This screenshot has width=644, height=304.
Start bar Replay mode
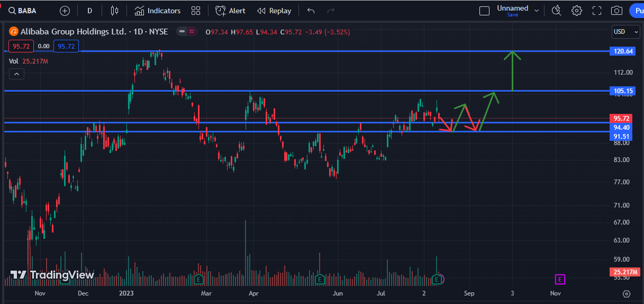click(274, 11)
